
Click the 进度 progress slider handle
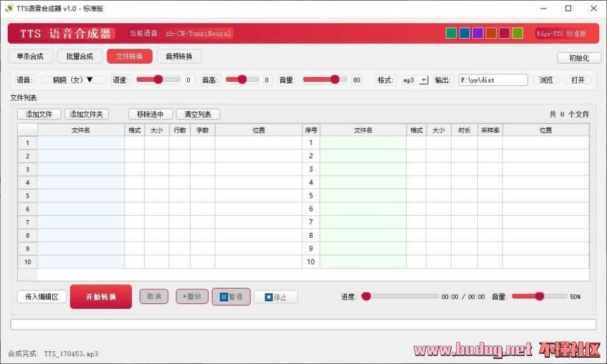[x=366, y=296]
